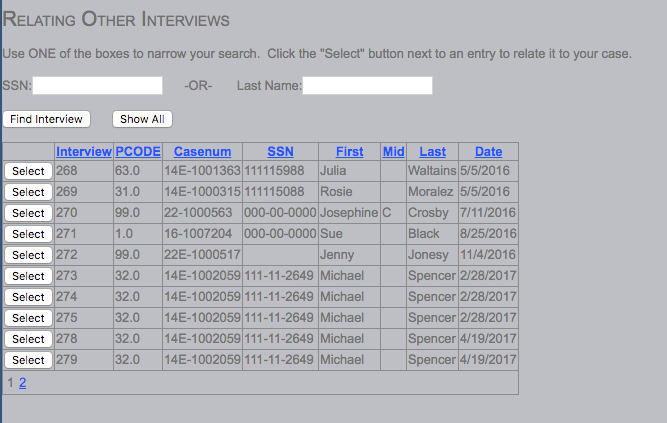Select interview 268 for Julia Waltains

pyautogui.click(x=28, y=171)
